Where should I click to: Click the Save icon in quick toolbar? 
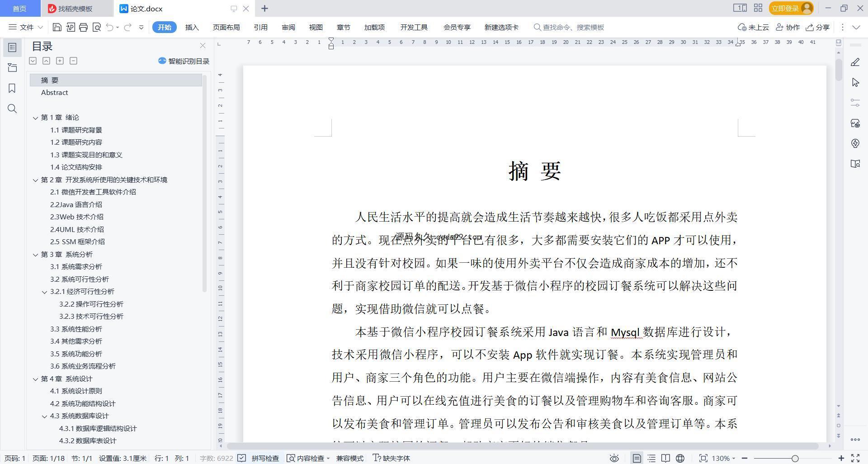[57, 27]
